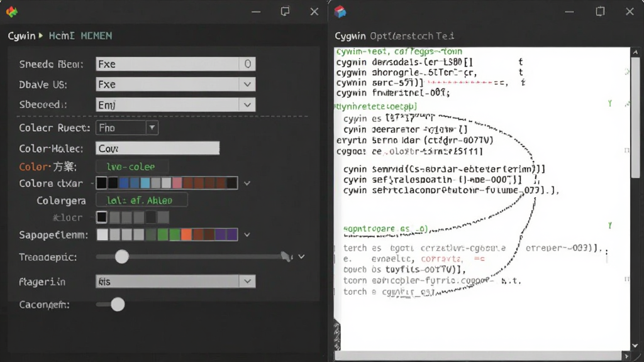Click the vertical scrollbar thumb in right window
This screenshot has height=362, width=644.
coord(635,118)
